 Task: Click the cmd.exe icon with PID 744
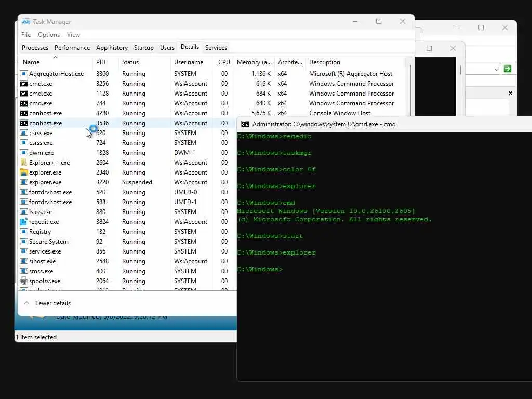[24, 103]
